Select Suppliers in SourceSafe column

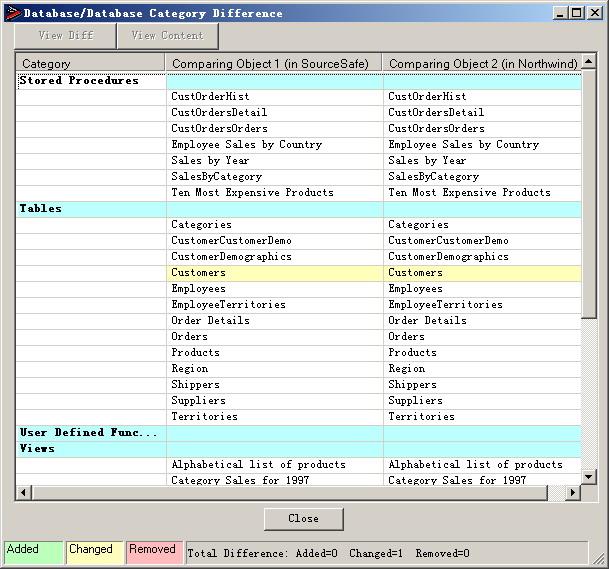pos(275,400)
